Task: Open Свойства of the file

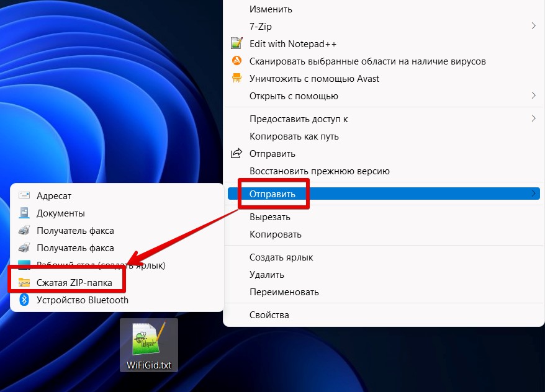Action: [x=384, y=315]
